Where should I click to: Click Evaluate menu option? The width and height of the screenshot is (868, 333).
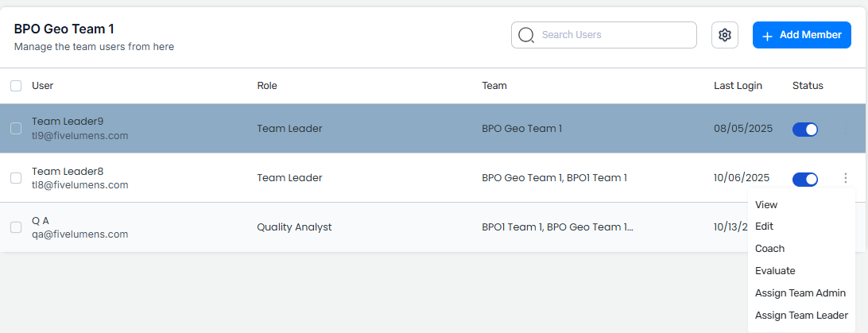pos(775,271)
